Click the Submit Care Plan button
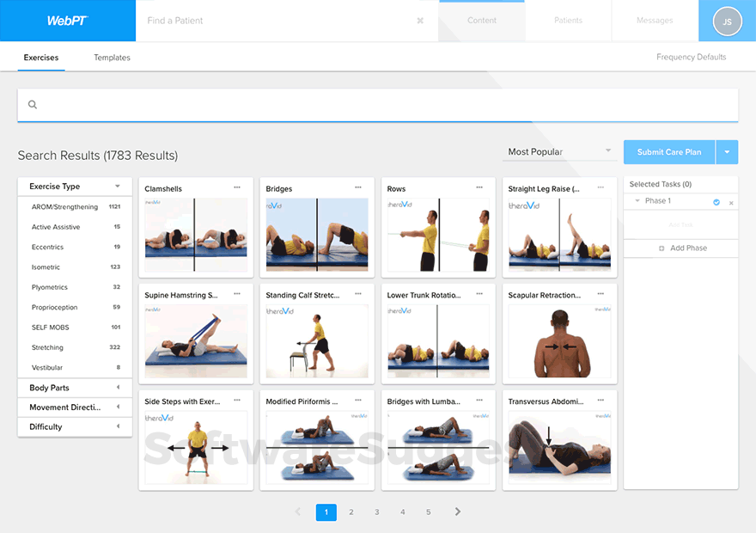Viewport: 756px width, 533px height. 668,151
